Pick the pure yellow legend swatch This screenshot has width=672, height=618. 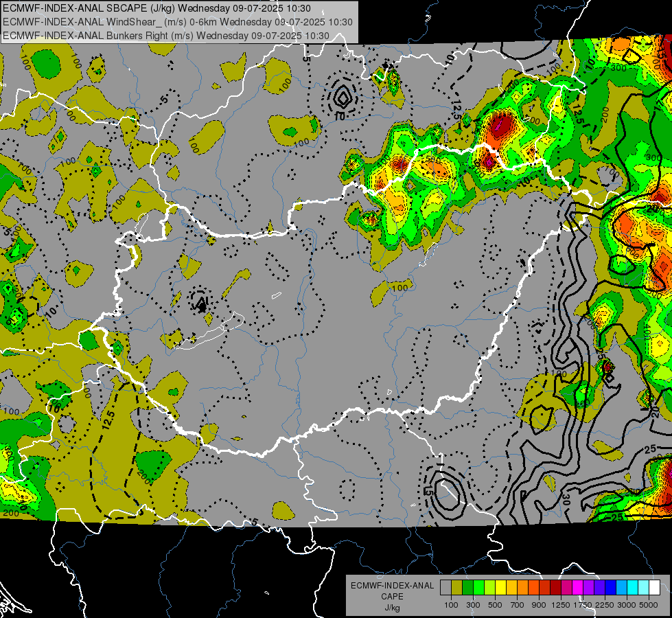point(500,588)
